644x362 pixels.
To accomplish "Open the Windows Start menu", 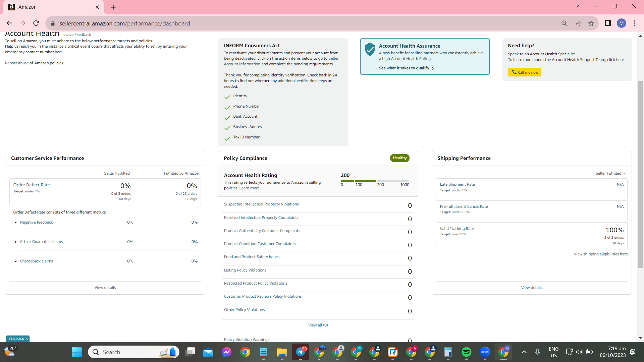I will [77, 352].
